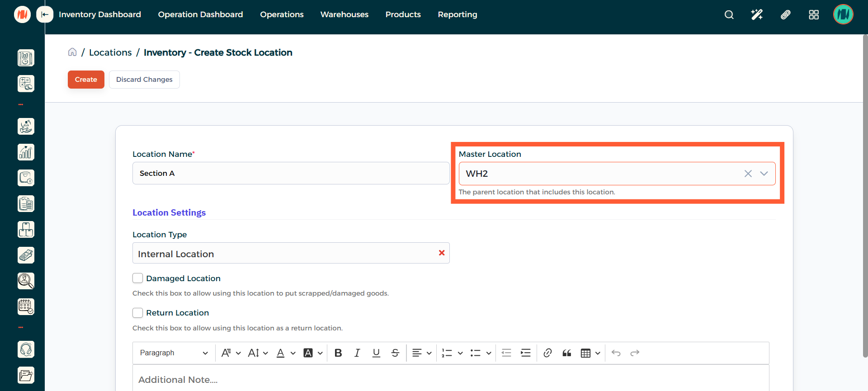Screen dimensions: 868x391
Task: Open the Reporting menu
Action: 457,14
